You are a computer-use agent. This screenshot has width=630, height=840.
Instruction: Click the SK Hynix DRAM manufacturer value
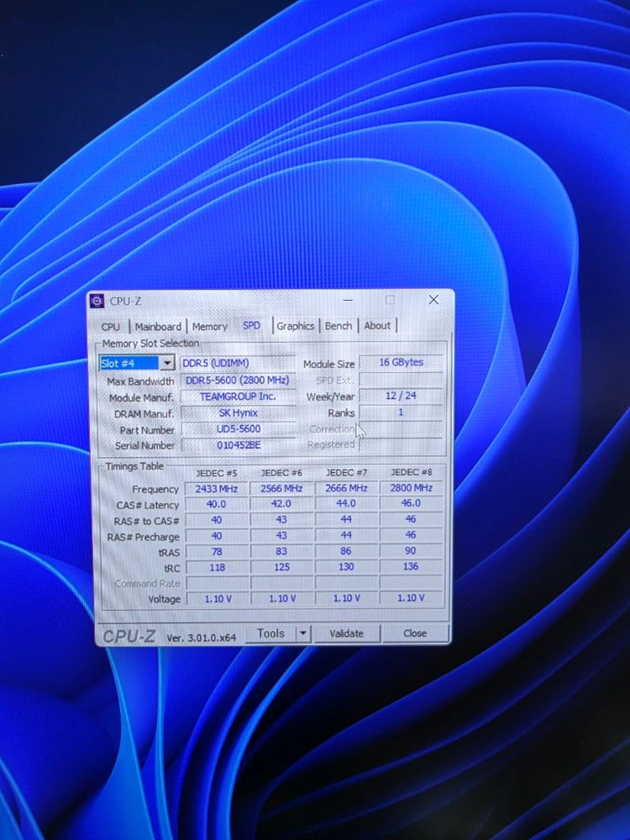click(x=239, y=413)
